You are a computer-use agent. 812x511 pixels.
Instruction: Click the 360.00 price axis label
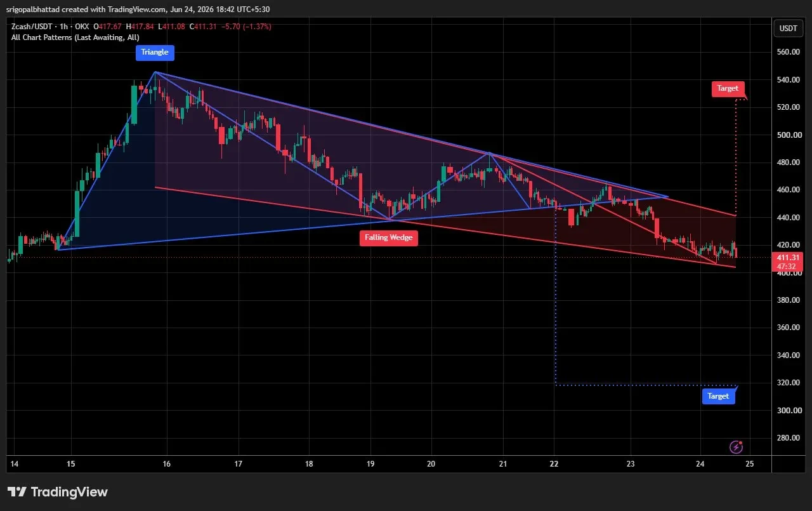790,328
